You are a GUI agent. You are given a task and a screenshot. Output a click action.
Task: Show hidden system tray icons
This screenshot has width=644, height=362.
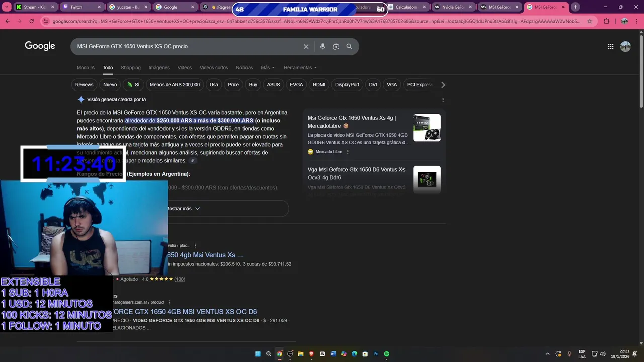(547, 354)
